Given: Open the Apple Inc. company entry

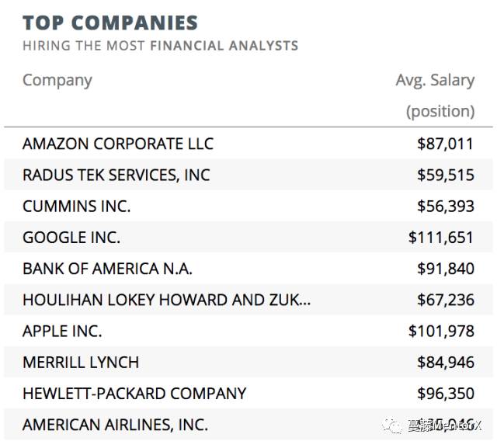Looking at the screenshot, I should click(62, 331).
